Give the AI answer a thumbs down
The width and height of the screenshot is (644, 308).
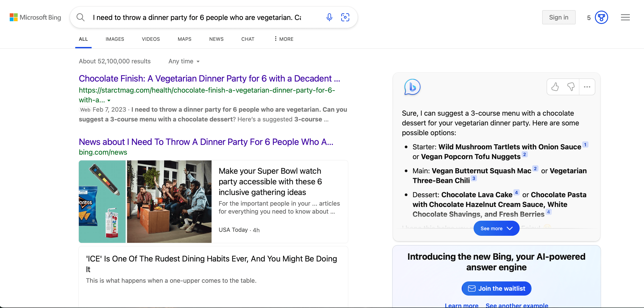(571, 87)
